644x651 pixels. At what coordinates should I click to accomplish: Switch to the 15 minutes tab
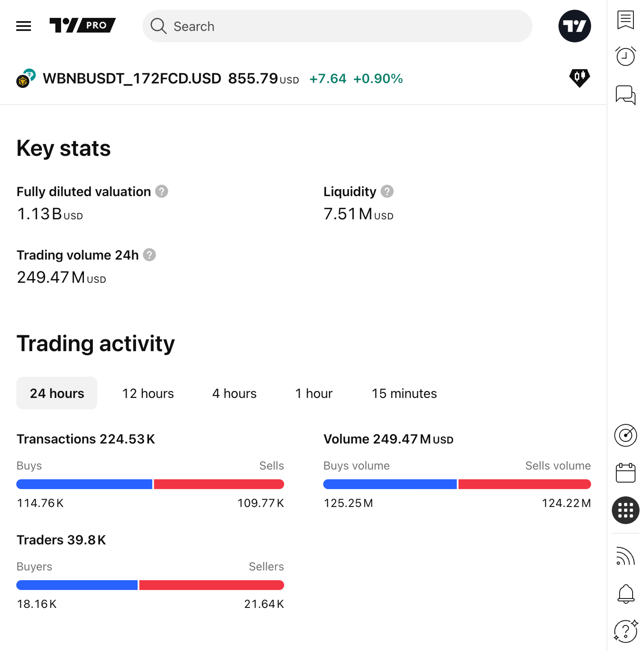point(404,393)
